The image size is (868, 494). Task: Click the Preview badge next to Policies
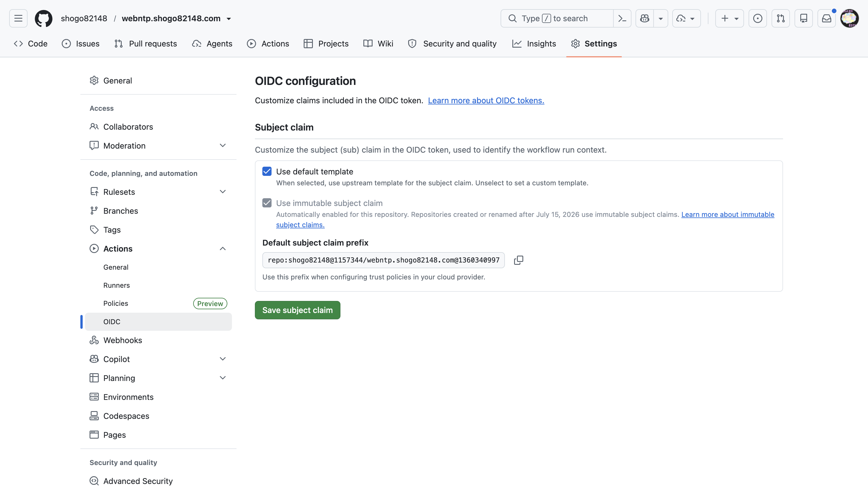point(210,303)
